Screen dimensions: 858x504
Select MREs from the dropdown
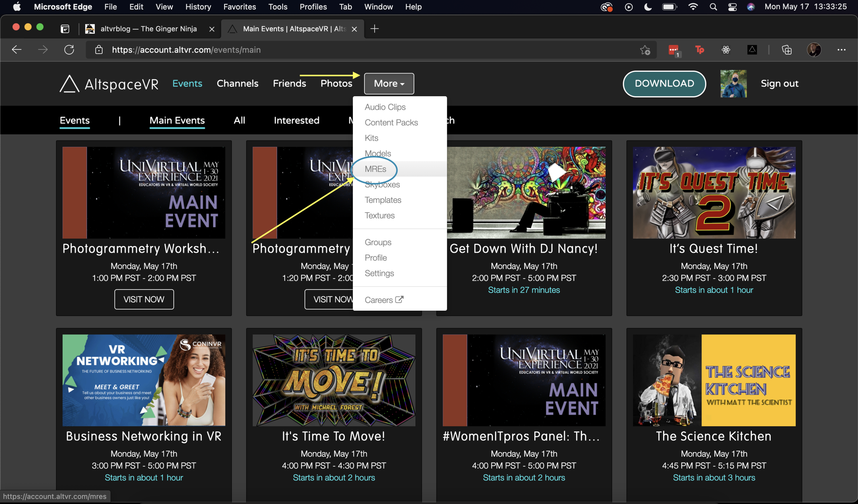pyautogui.click(x=375, y=169)
